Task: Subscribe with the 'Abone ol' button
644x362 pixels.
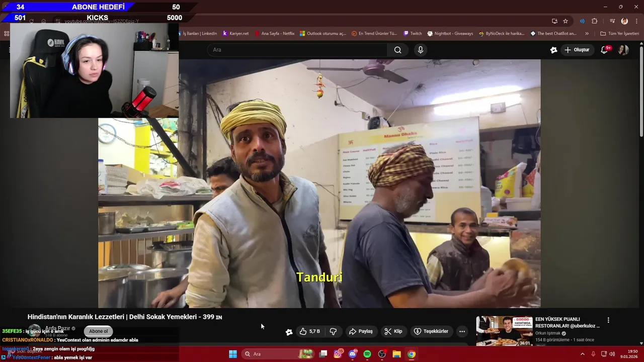Action: (99, 331)
